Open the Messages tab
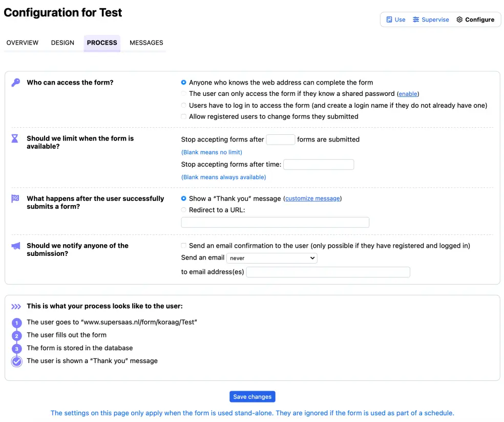Viewport: 504px width, 422px height. click(146, 43)
